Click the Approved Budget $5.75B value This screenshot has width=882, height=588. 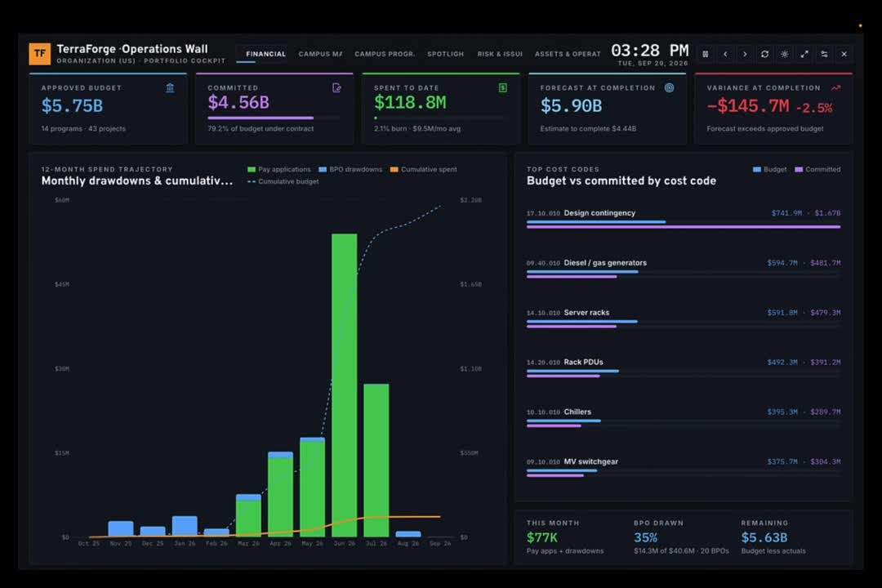click(x=72, y=106)
